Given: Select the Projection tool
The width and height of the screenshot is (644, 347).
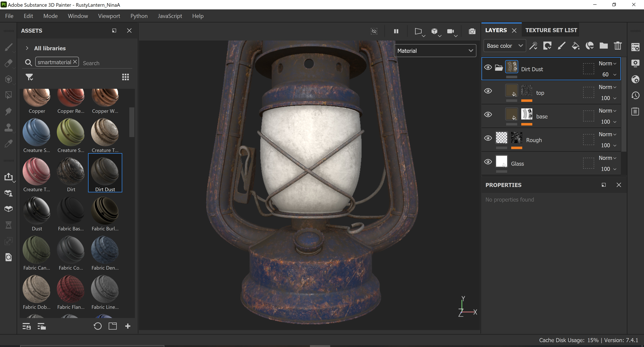Looking at the screenshot, I should [9, 79].
